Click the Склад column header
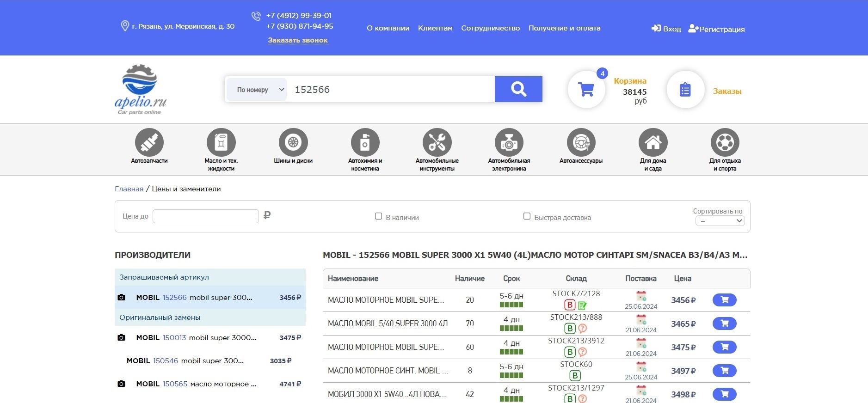 tap(576, 278)
